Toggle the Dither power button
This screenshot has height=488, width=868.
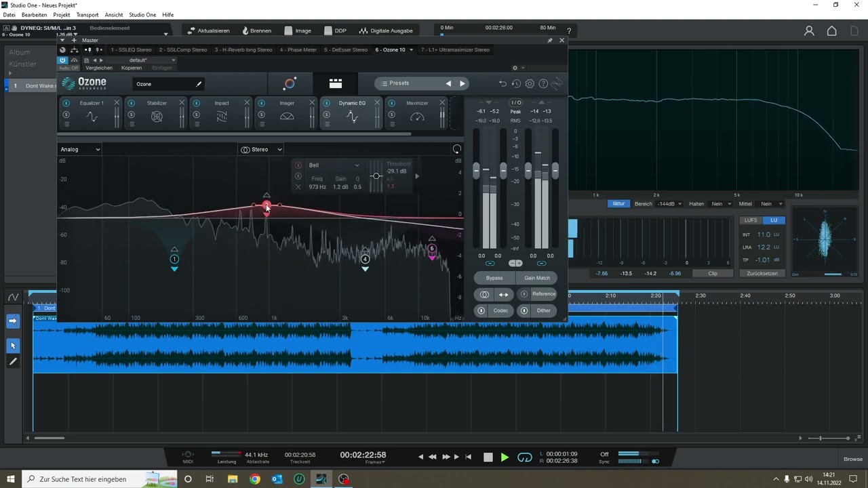tap(524, 310)
